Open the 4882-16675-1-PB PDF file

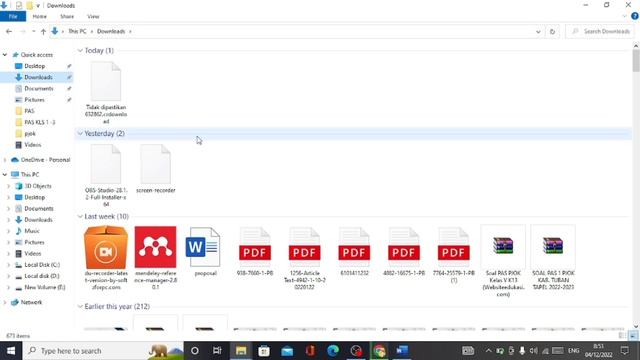pos(404,252)
